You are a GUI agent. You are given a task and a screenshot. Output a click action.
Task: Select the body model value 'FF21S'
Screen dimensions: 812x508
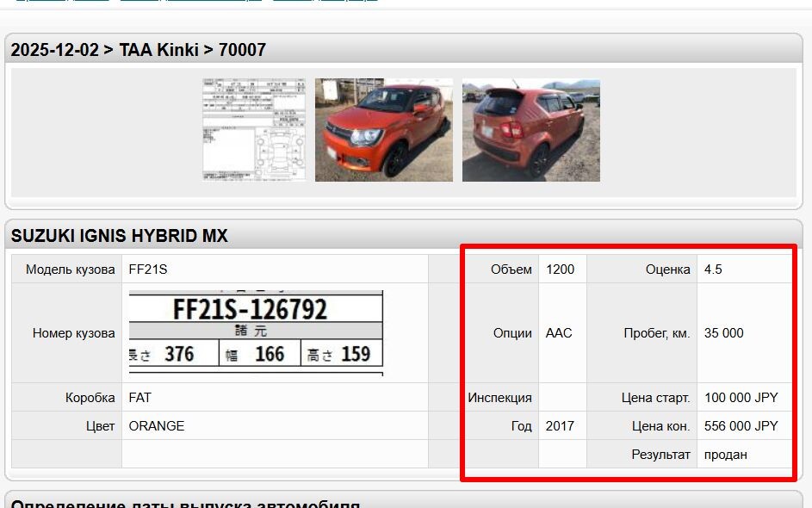coord(148,269)
